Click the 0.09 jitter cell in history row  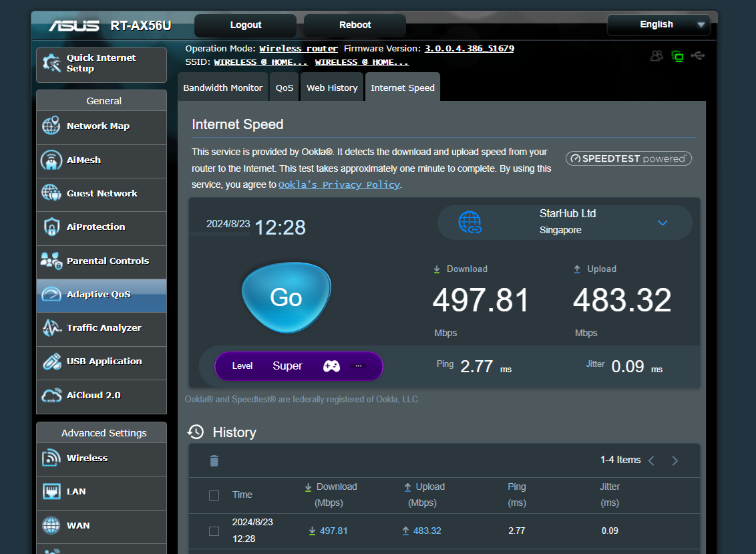(x=610, y=531)
